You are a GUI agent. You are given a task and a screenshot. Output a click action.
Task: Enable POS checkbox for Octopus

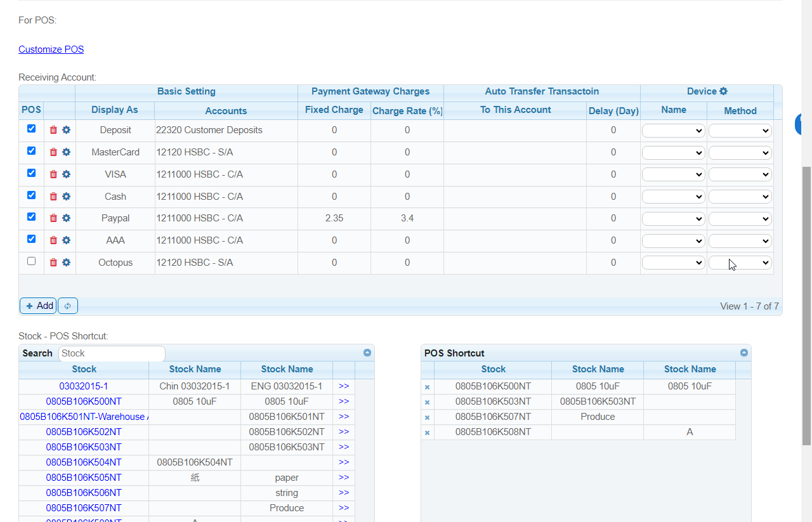point(32,261)
